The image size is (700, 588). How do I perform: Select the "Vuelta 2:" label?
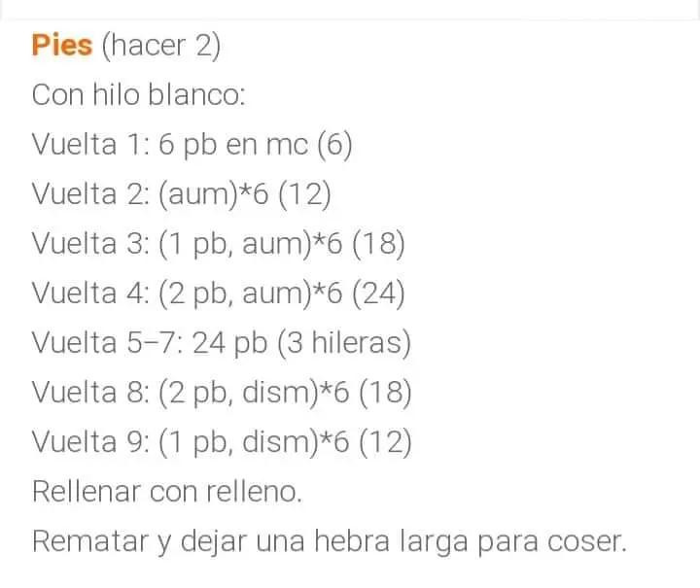(88, 194)
